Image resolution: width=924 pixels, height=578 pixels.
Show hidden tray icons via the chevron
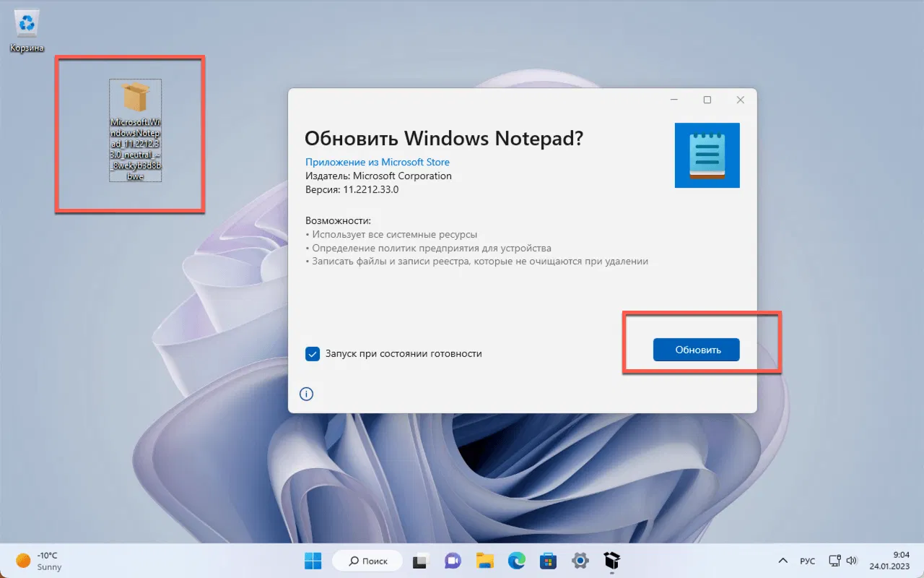pyautogui.click(x=783, y=561)
